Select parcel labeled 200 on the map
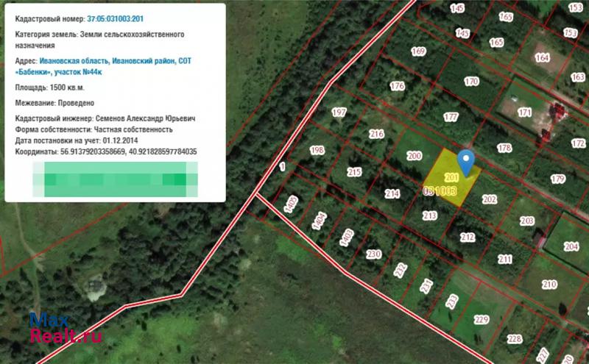 [x=414, y=156]
